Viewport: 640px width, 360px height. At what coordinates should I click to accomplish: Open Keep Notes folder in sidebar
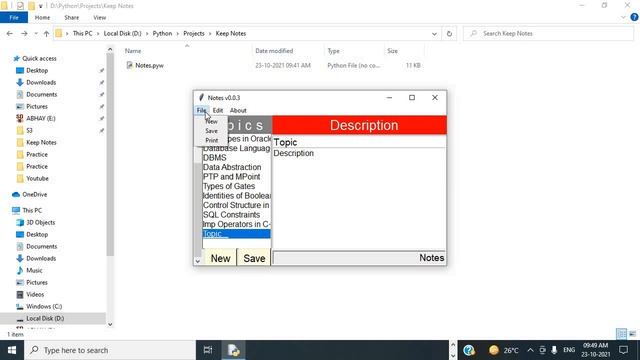click(41, 142)
